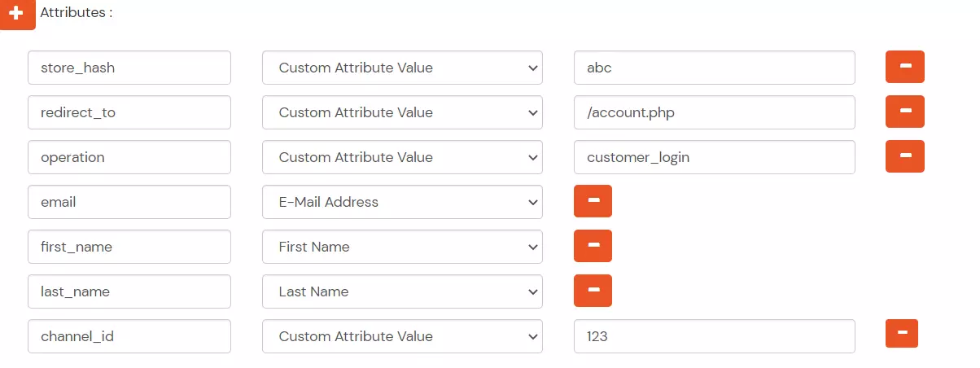Viewport: 980px width, 368px height.
Task: Remove the last_name attribute row
Action: click(593, 291)
